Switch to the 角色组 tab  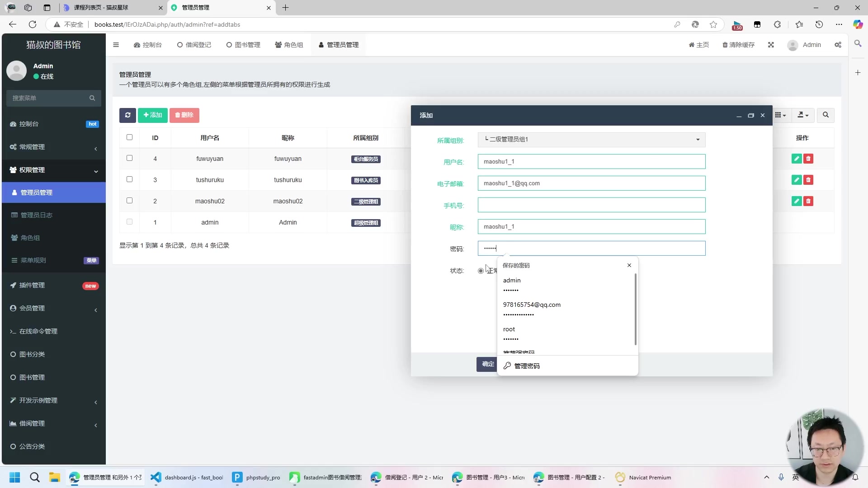pos(289,45)
